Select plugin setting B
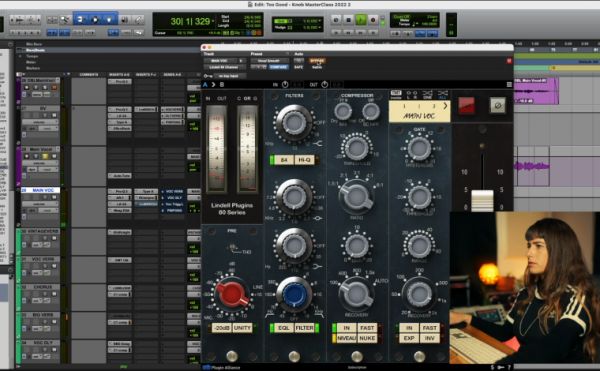This screenshot has height=371, width=600. (222, 85)
